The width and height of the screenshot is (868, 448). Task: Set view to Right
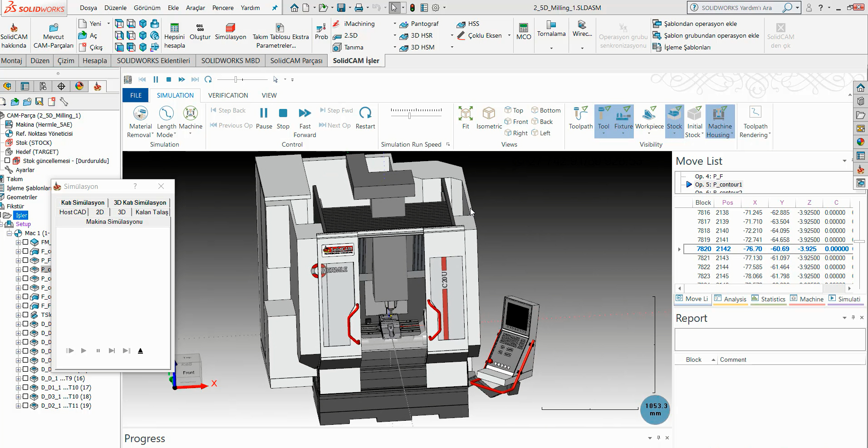pos(516,133)
